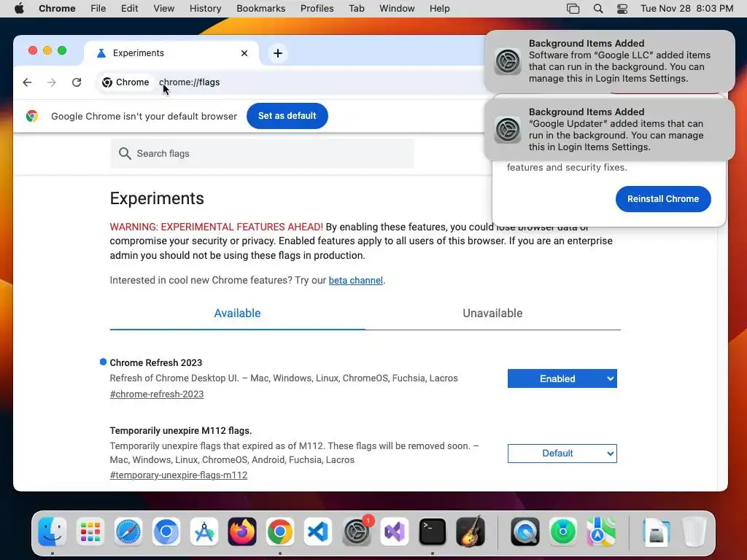
Task: Click Google Chrome dock icon
Action: (280, 532)
